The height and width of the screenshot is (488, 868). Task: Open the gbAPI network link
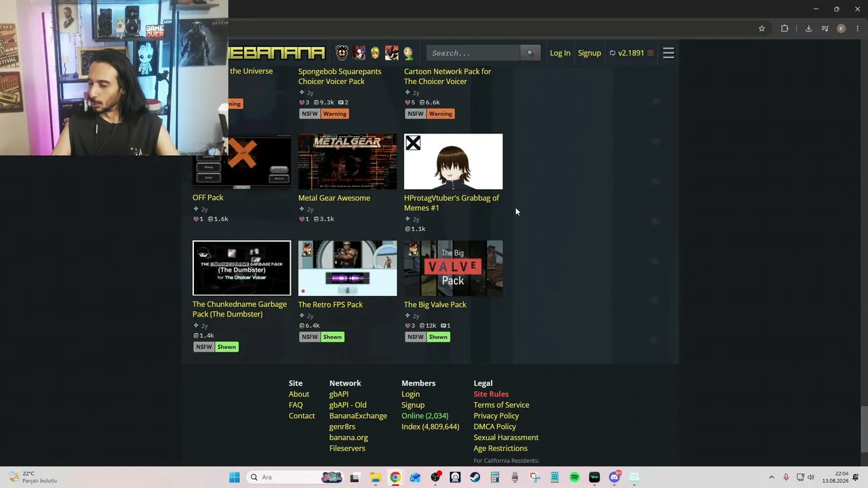pyautogui.click(x=339, y=394)
